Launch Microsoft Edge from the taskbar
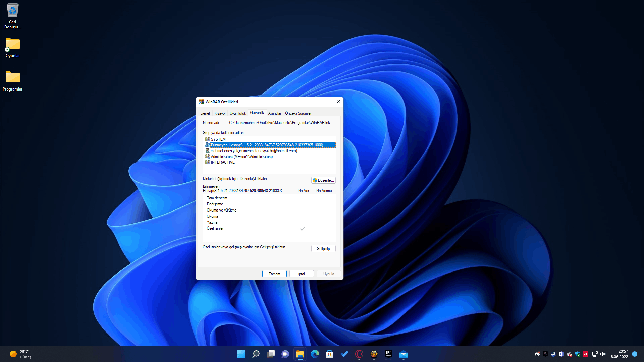Screen dimensions: 644x362 315,354
